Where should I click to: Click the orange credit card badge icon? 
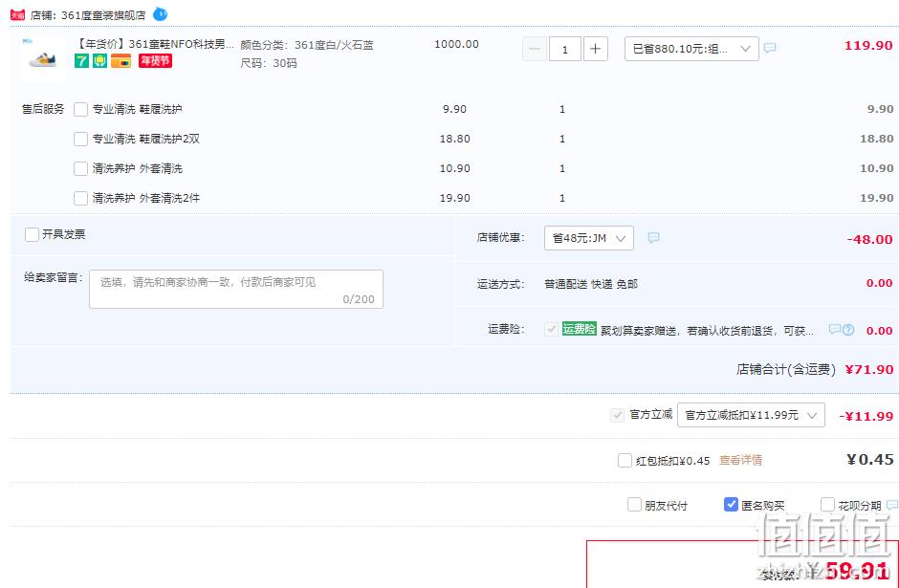click(x=121, y=61)
